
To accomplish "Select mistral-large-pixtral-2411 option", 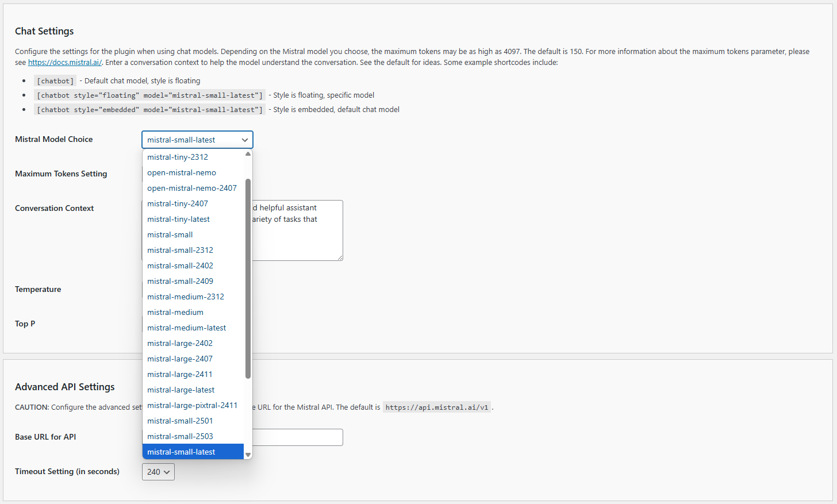I will point(193,405).
